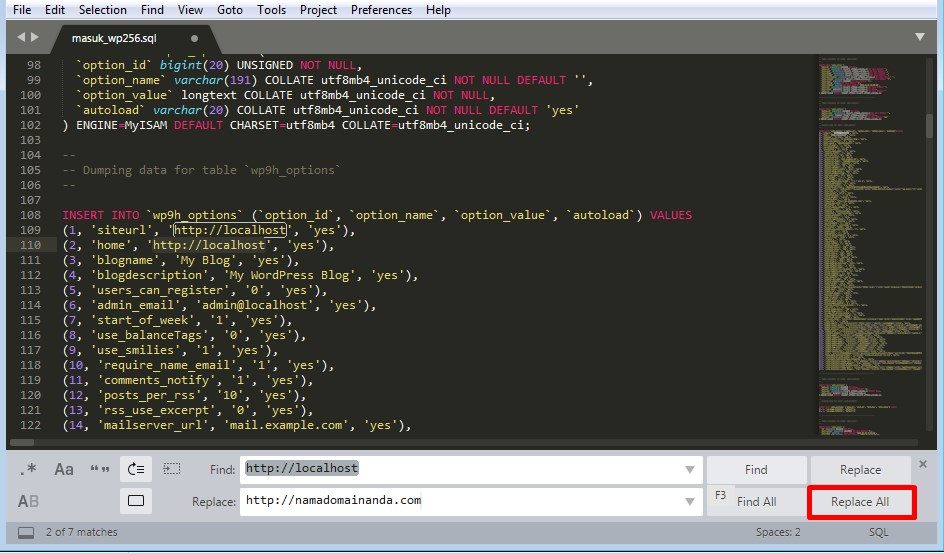
Task: Toggle side bar icon in status bar
Action: click(x=26, y=533)
